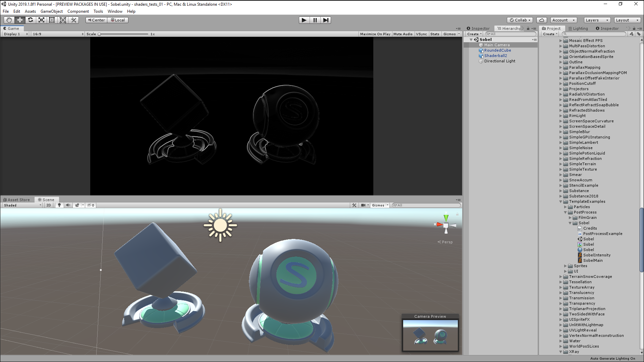Toggle Mute Audio in Game view
The width and height of the screenshot is (644, 362).
click(x=402, y=34)
